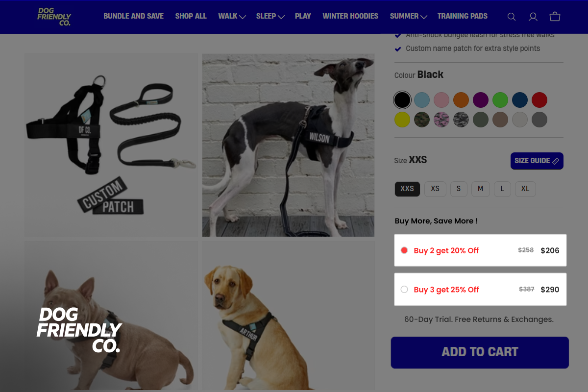Open the account profile icon

533,17
